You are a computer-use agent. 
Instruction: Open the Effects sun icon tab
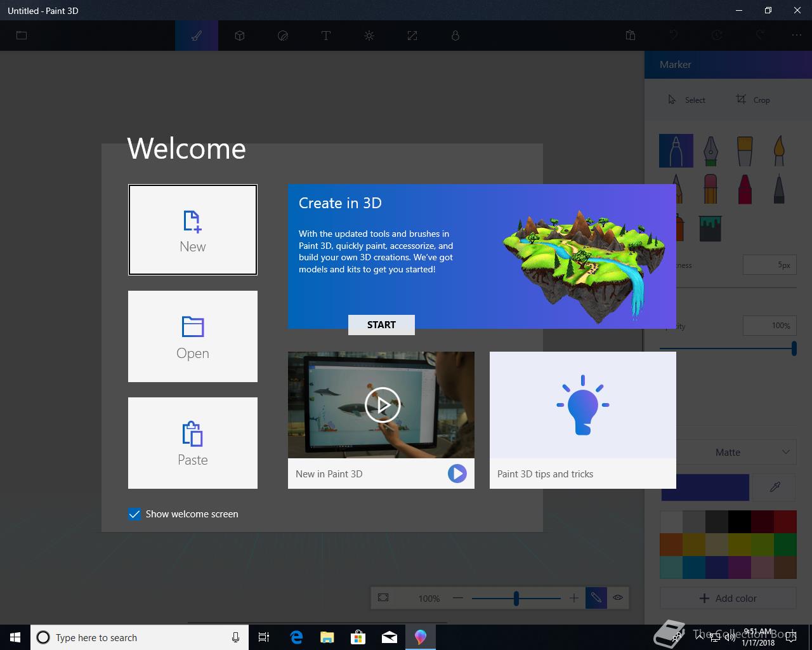pos(369,36)
